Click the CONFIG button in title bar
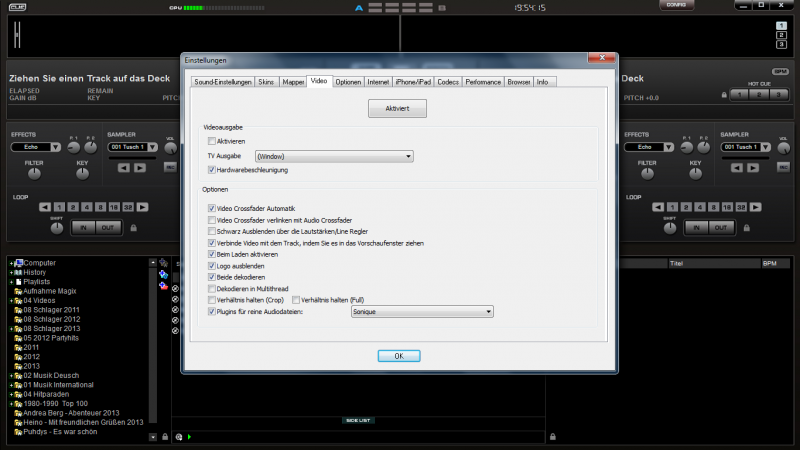 (x=676, y=5)
